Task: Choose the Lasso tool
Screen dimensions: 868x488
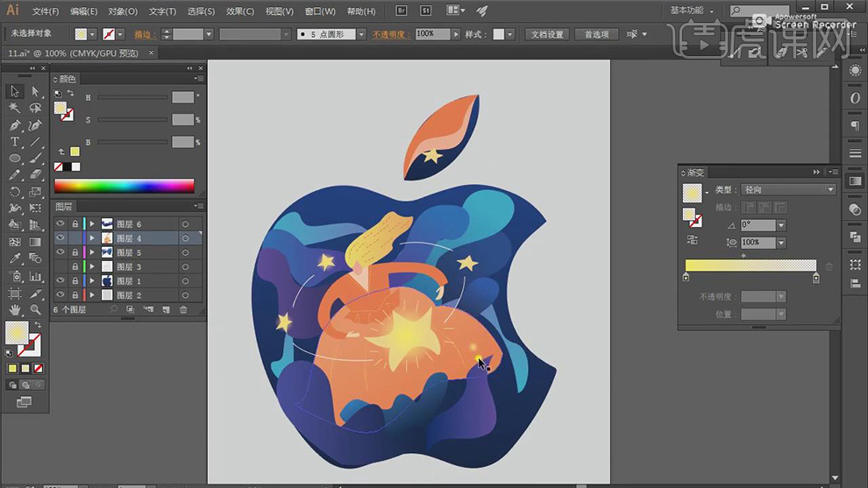Action: [x=35, y=109]
